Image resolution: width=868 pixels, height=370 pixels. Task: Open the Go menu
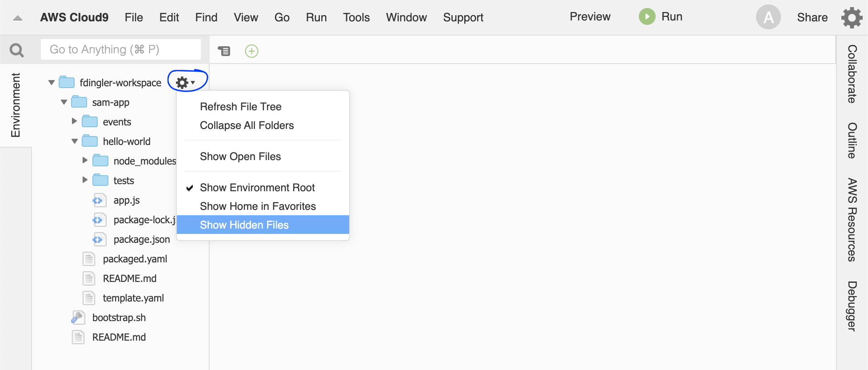[x=282, y=17]
